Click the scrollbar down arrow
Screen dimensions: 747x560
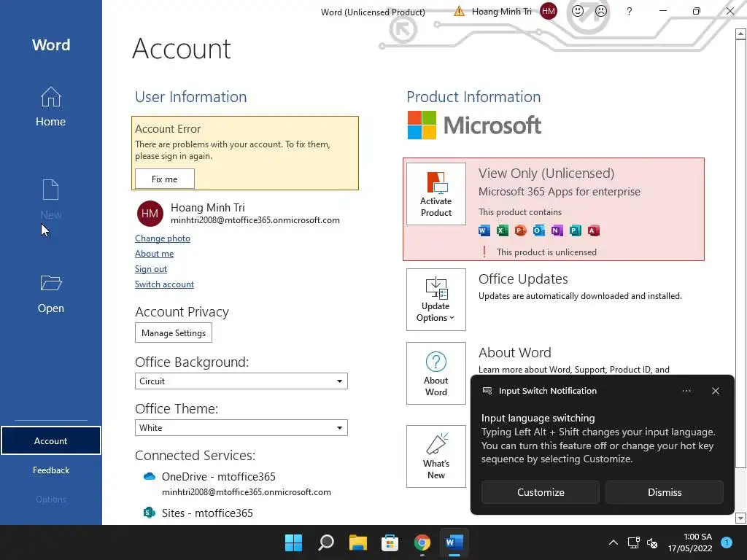pyautogui.click(x=740, y=518)
